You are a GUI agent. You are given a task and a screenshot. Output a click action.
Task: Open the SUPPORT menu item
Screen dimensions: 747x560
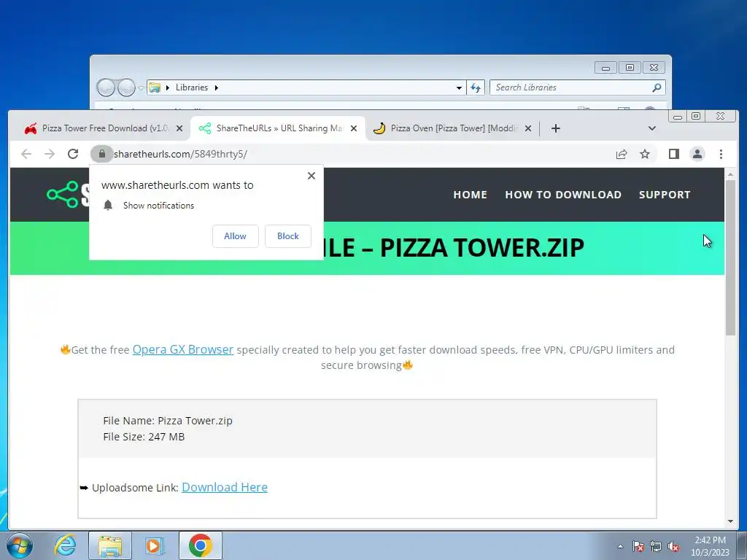pyautogui.click(x=665, y=195)
